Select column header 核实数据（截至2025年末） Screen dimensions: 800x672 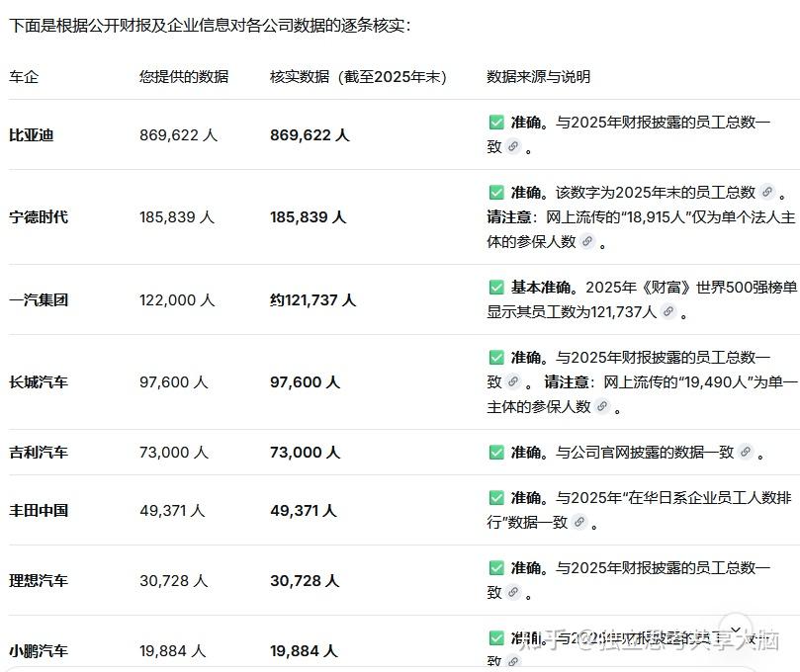click(358, 77)
